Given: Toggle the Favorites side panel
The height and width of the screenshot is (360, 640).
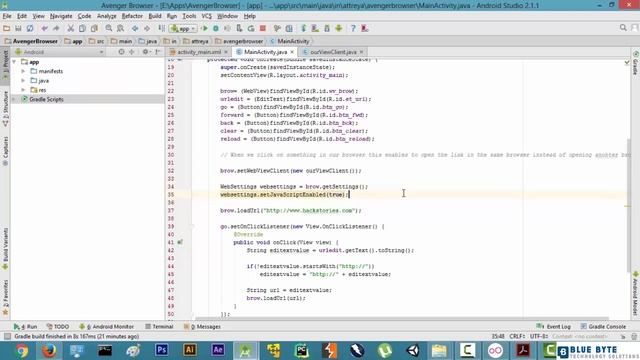Looking at the screenshot, I should tap(5, 297).
